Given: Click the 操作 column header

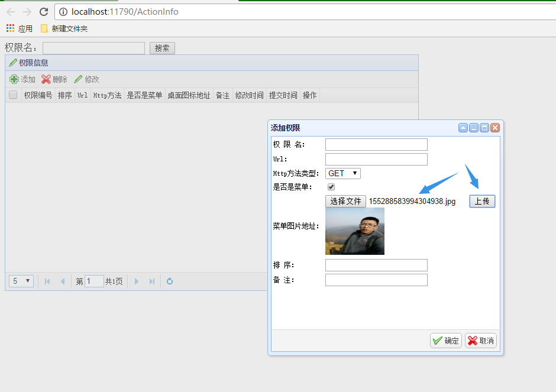Looking at the screenshot, I should click(x=309, y=95).
